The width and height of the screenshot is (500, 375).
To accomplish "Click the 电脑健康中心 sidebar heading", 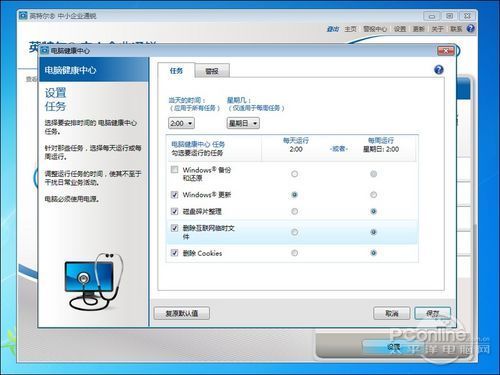I will 70,70.
